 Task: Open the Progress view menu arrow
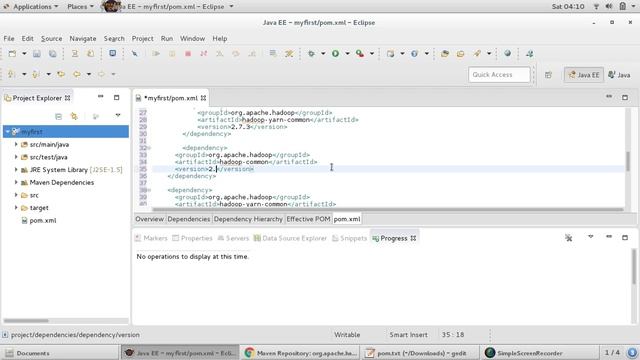[591, 237]
